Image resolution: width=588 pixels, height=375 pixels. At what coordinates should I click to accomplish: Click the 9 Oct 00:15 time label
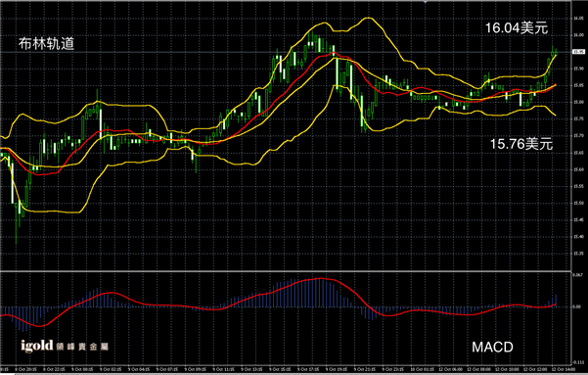(82, 370)
